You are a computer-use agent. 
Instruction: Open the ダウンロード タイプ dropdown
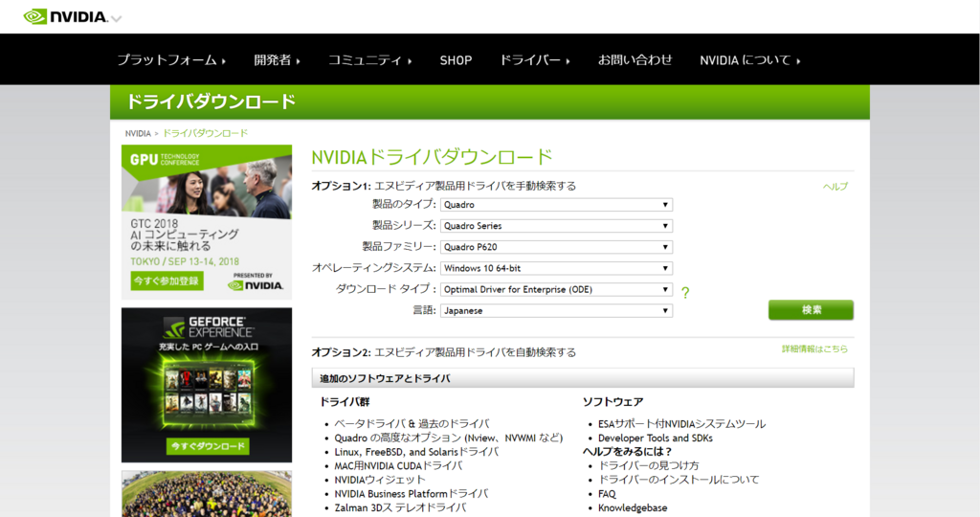(x=556, y=289)
